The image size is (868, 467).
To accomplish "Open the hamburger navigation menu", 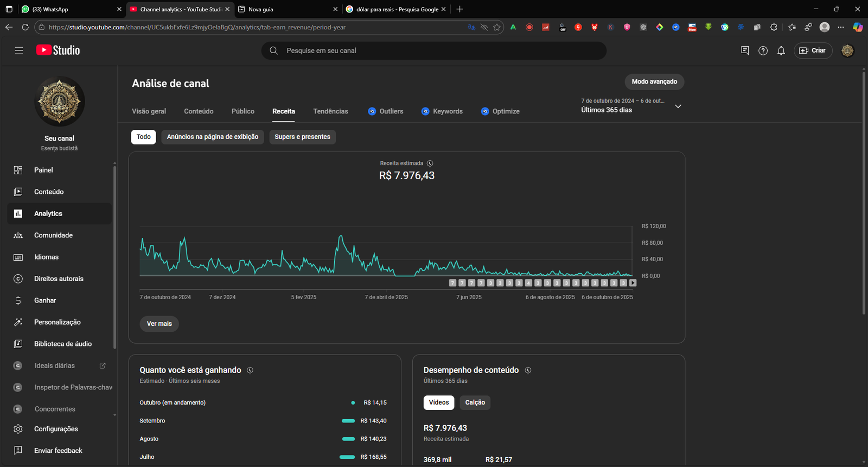I will click(19, 51).
